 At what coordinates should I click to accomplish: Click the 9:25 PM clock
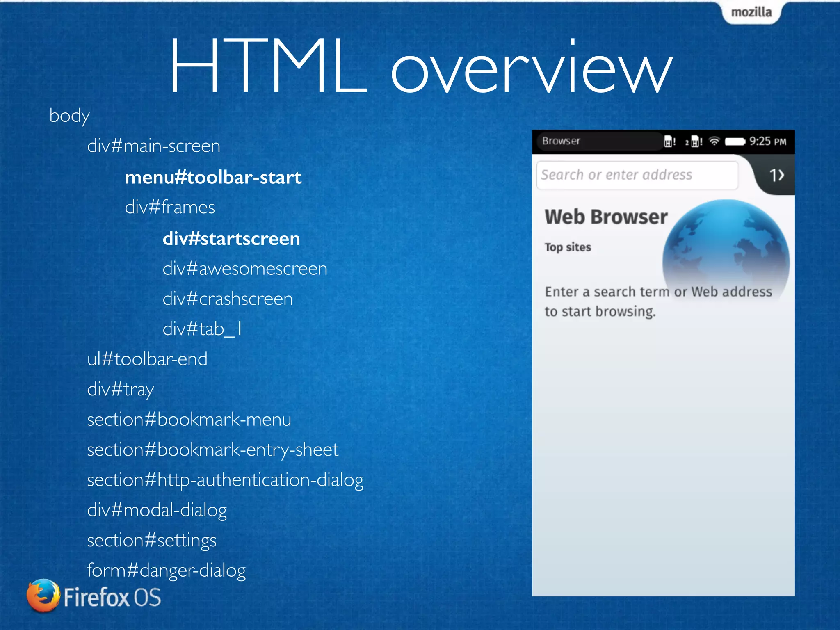point(768,142)
